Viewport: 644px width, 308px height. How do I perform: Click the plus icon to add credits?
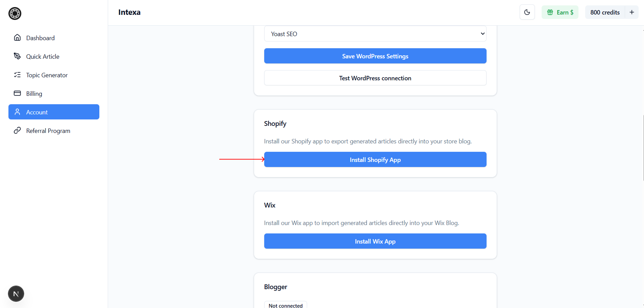(632, 12)
